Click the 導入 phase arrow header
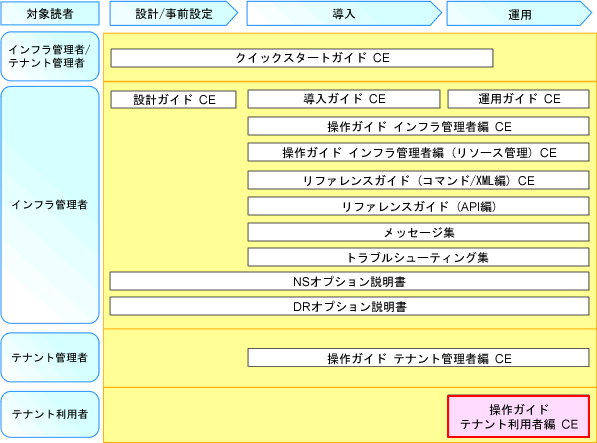Image resolution: width=597 pixels, height=443 pixels. coord(344,14)
